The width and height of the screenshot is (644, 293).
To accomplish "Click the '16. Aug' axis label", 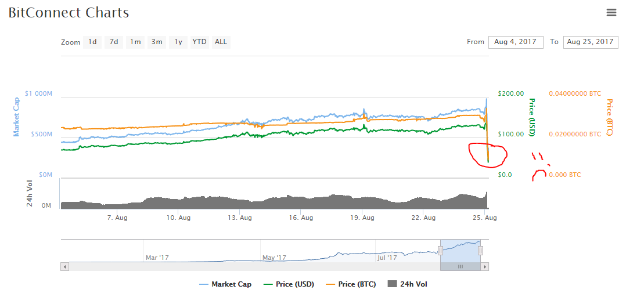I will tap(301, 218).
